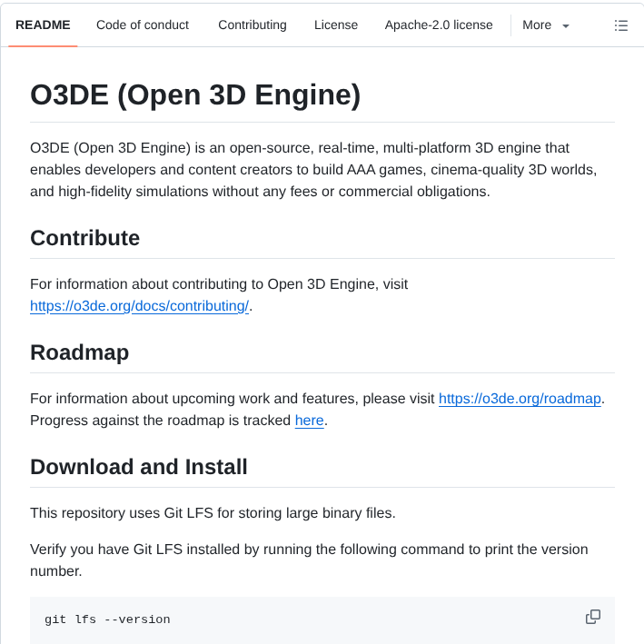Copy the git lfs --version command

[593, 617]
